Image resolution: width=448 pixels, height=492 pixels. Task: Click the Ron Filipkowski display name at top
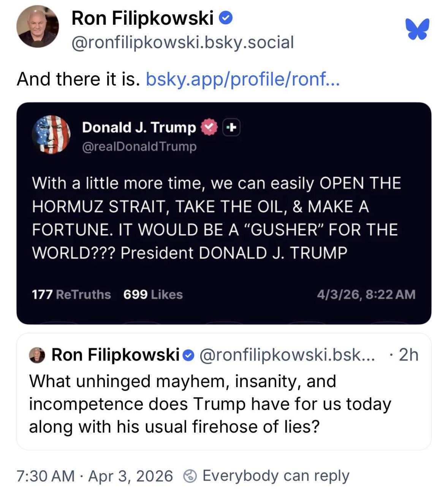coord(142,18)
